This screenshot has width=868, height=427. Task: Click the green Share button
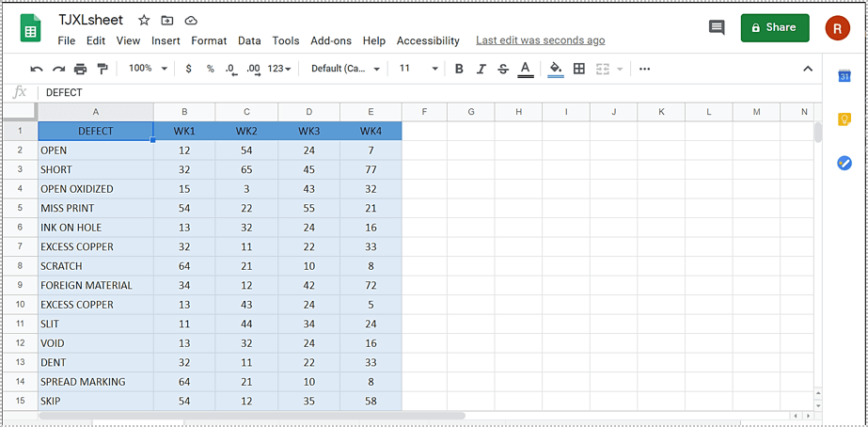click(774, 28)
